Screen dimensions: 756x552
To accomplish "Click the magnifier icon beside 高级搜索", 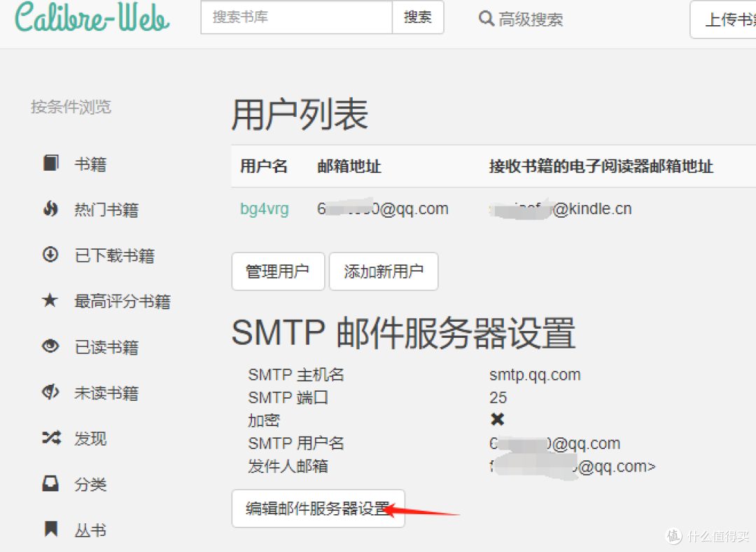I will point(486,19).
